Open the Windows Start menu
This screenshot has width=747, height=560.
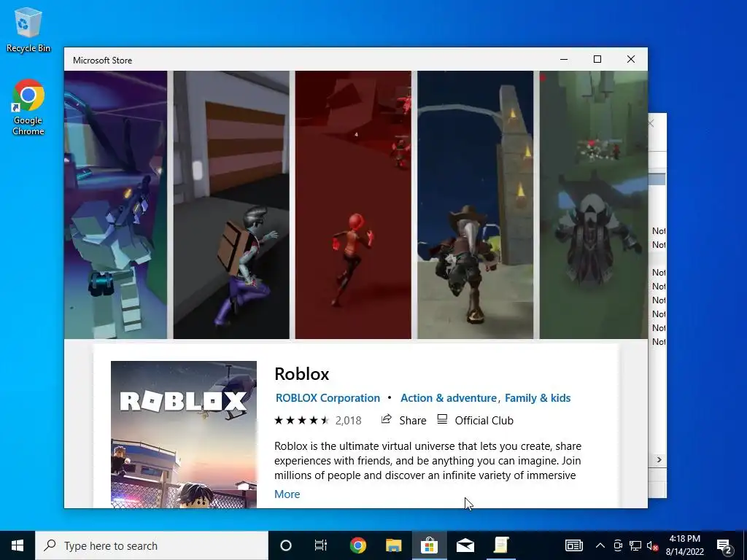[18, 545]
